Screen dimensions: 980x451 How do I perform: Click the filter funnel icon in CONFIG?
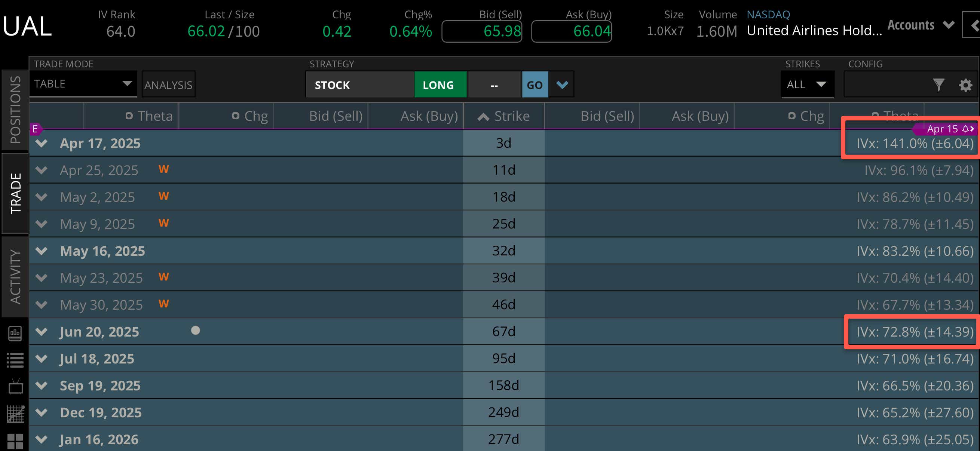tap(938, 85)
